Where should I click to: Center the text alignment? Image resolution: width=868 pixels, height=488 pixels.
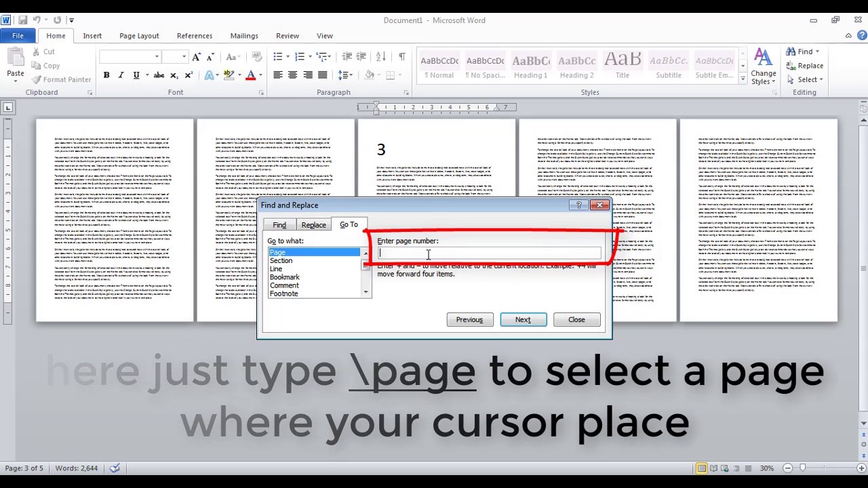293,75
